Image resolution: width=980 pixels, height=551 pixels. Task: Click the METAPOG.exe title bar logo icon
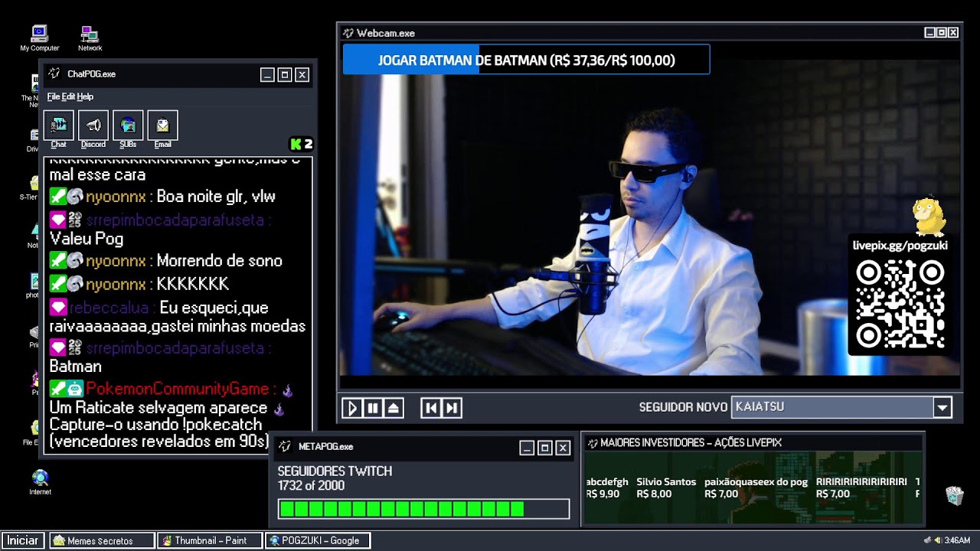284,446
